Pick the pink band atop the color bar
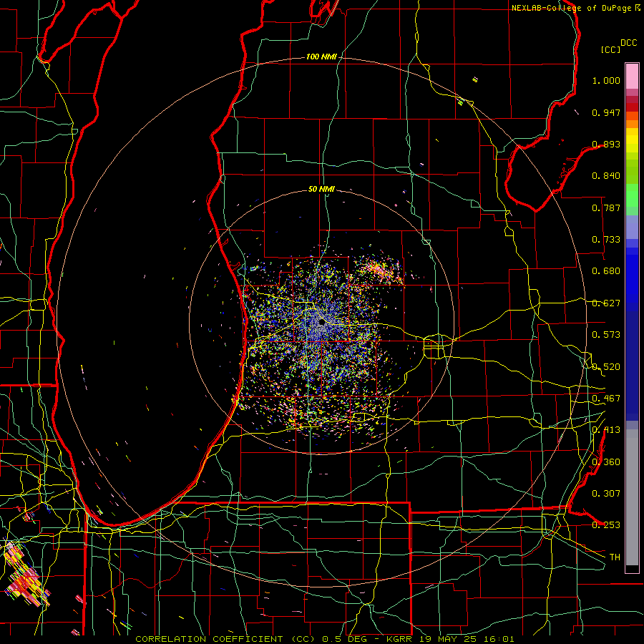The height and width of the screenshot is (644, 644). click(632, 76)
